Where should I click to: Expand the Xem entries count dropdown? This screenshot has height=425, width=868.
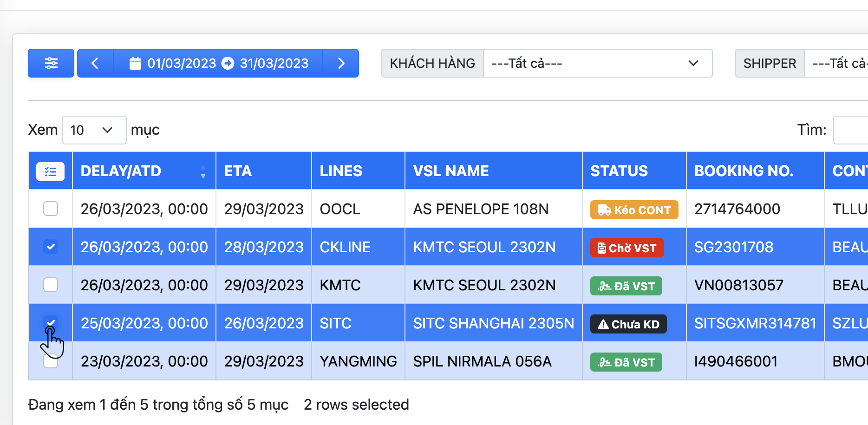coord(93,130)
